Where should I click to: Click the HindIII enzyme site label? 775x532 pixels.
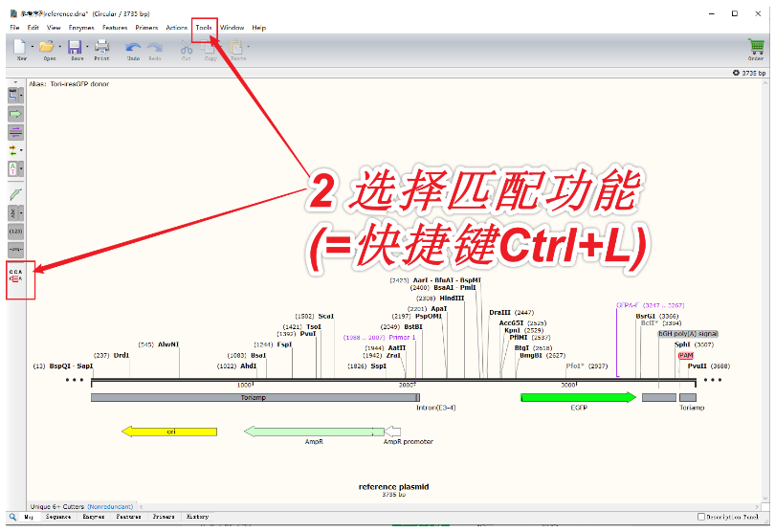click(x=453, y=298)
